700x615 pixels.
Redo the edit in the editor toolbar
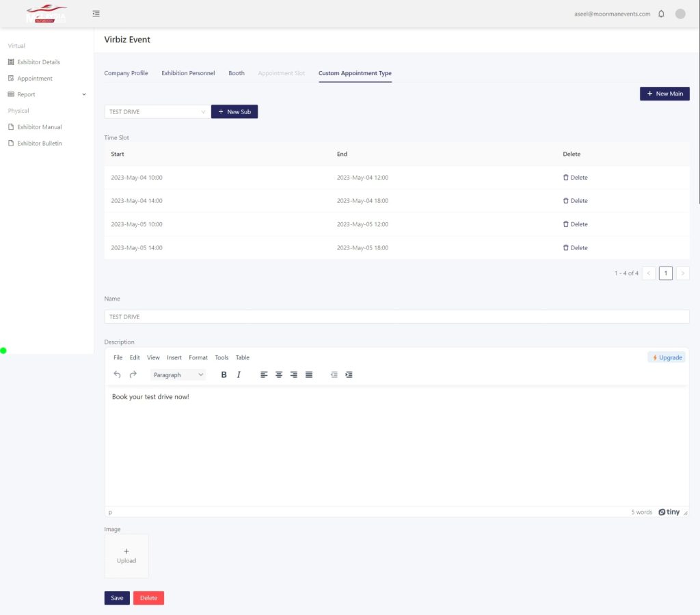(x=133, y=374)
